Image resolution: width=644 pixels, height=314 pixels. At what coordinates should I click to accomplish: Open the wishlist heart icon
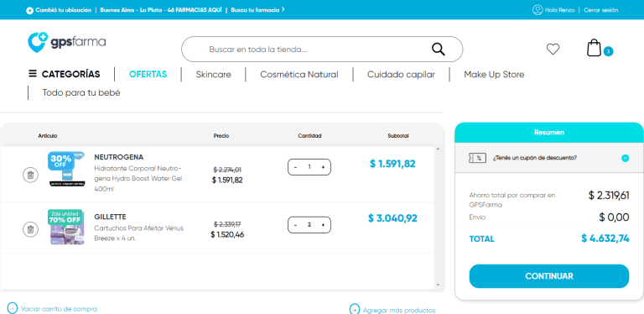(x=553, y=50)
